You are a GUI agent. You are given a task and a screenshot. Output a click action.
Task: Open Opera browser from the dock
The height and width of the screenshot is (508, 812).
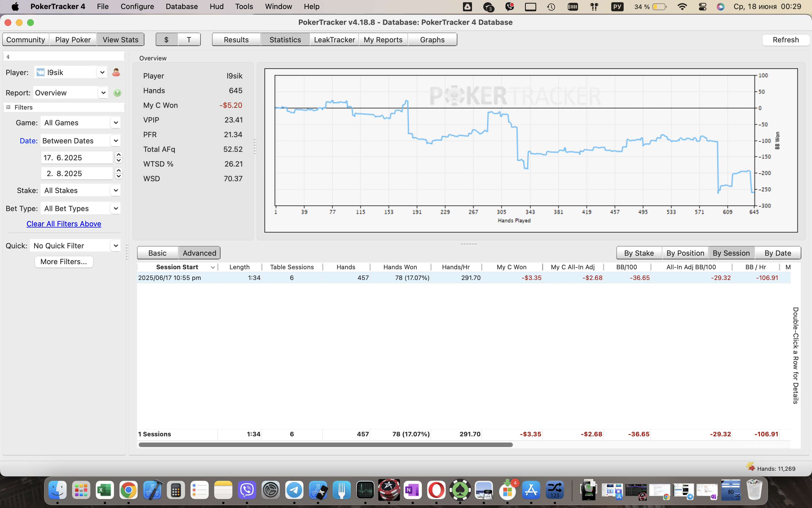pyautogui.click(x=436, y=490)
